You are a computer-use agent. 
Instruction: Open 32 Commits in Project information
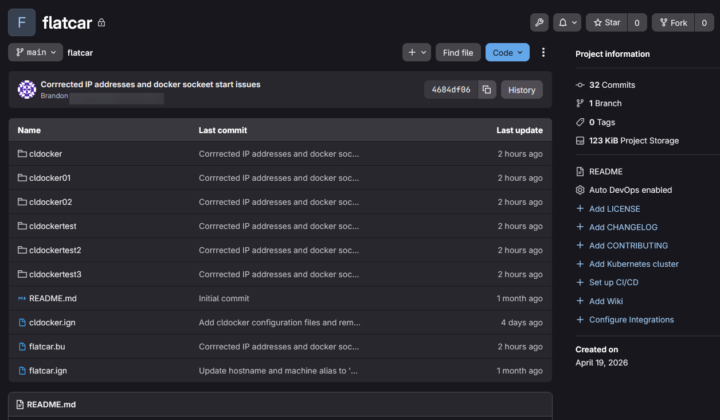612,85
